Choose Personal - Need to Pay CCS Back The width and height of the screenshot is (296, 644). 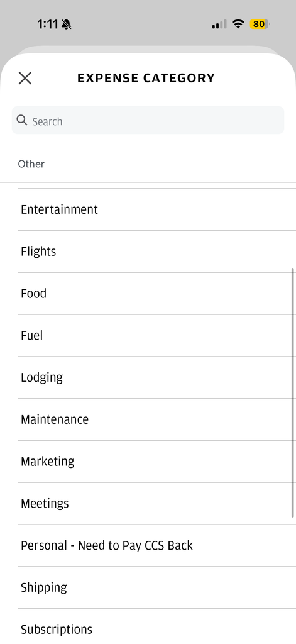tap(157, 545)
